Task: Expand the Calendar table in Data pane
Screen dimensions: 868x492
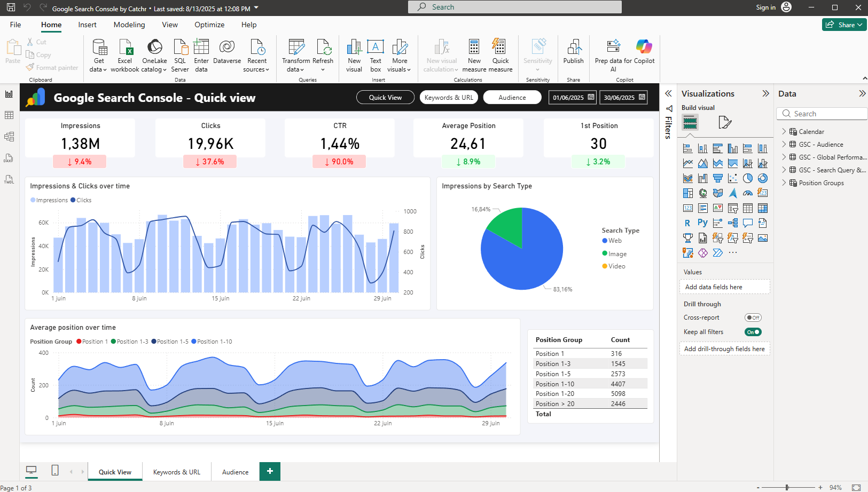Action: 784,131
